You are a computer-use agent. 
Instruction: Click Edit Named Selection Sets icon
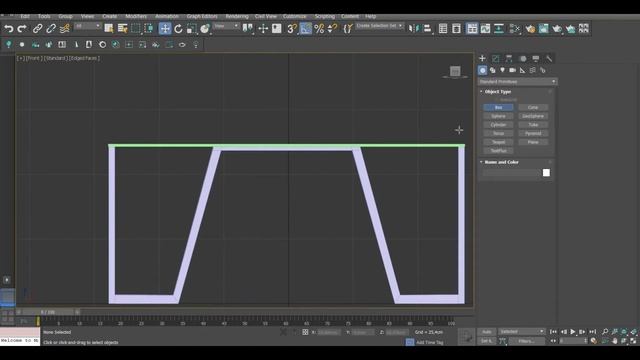point(348,29)
